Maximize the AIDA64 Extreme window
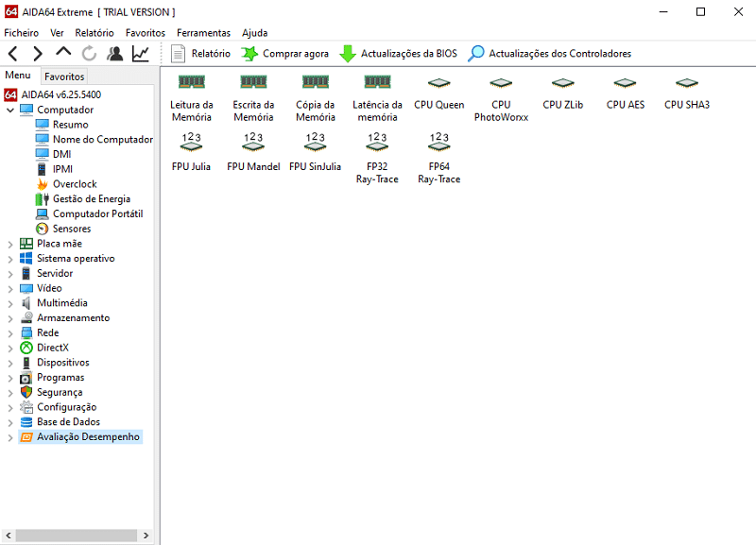 pos(700,11)
